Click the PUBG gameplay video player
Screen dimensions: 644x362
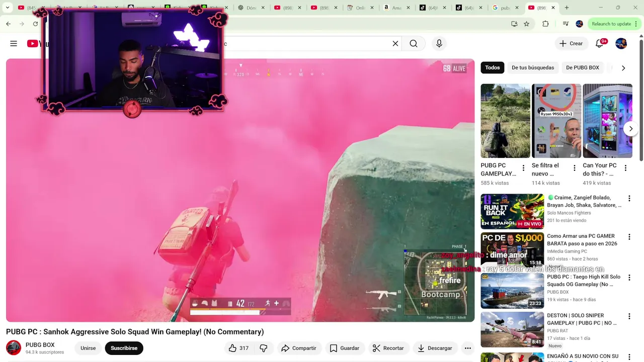point(240,190)
